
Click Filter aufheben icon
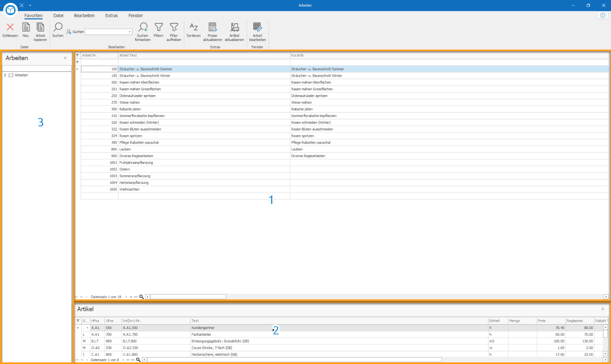click(174, 27)
